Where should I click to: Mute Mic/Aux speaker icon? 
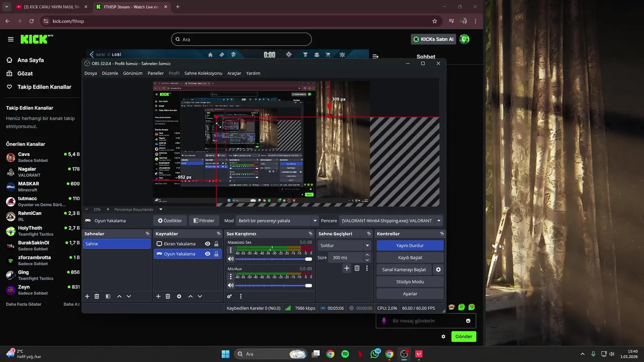coord(231,286)
